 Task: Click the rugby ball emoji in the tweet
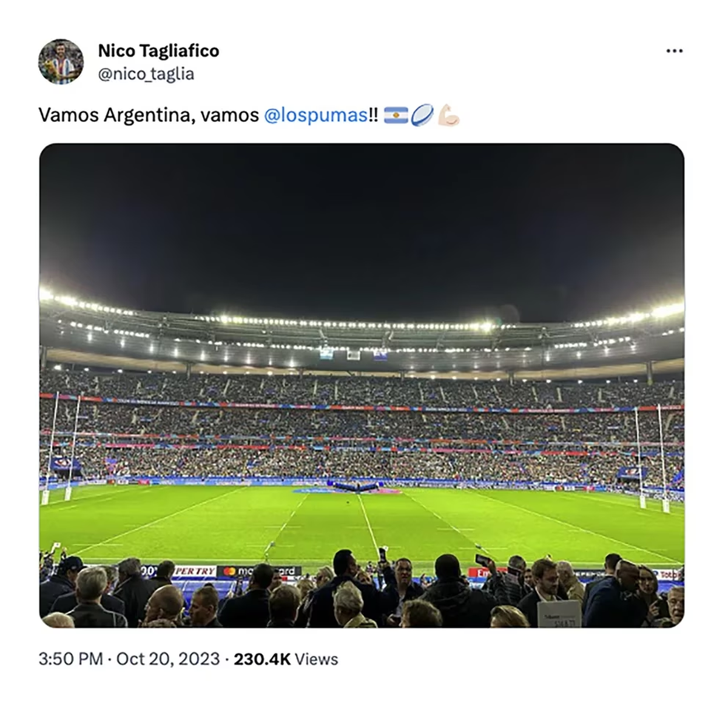point(421,114)
